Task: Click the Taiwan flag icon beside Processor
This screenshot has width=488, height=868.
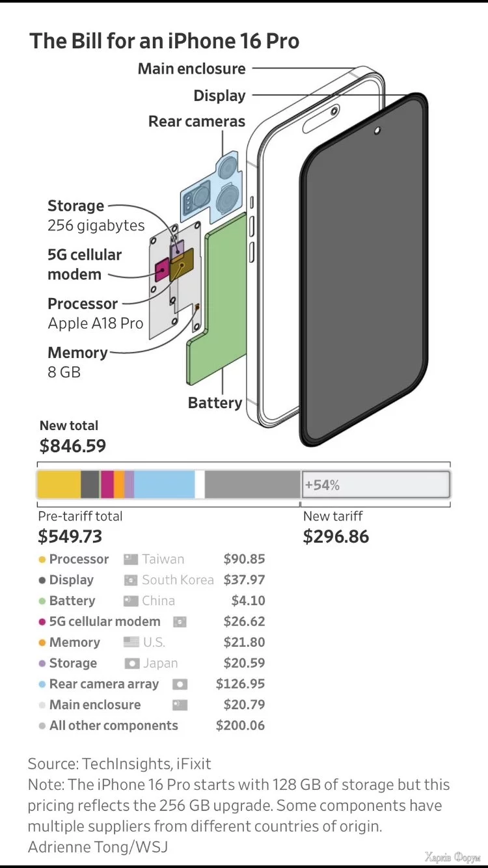Action: click(x=131, y=559)
